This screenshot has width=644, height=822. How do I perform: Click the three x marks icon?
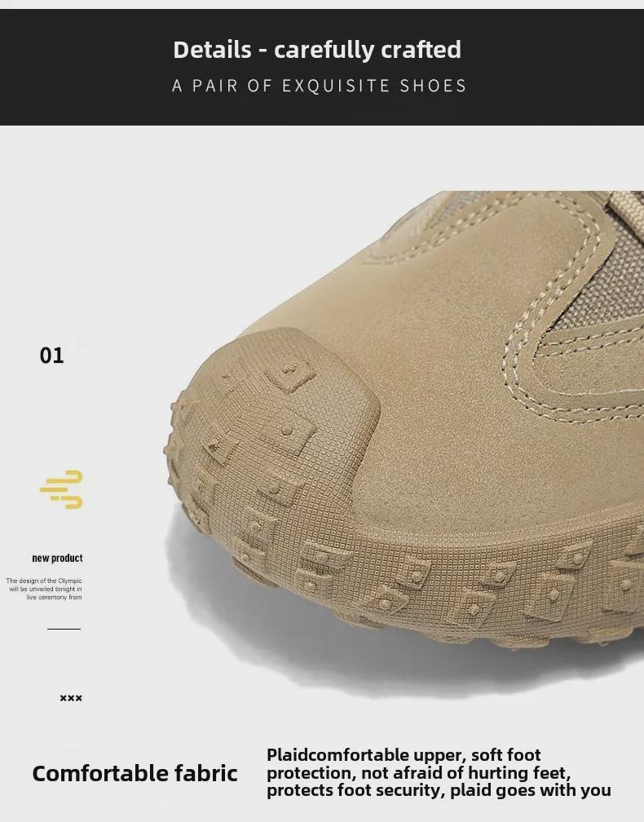[71, 698]
